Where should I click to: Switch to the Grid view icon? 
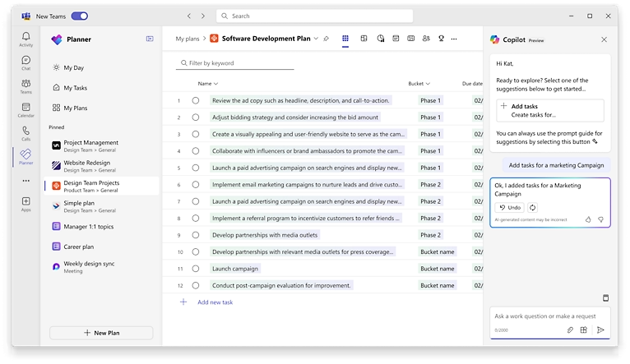pyautogui.click(x=345, y=38)
